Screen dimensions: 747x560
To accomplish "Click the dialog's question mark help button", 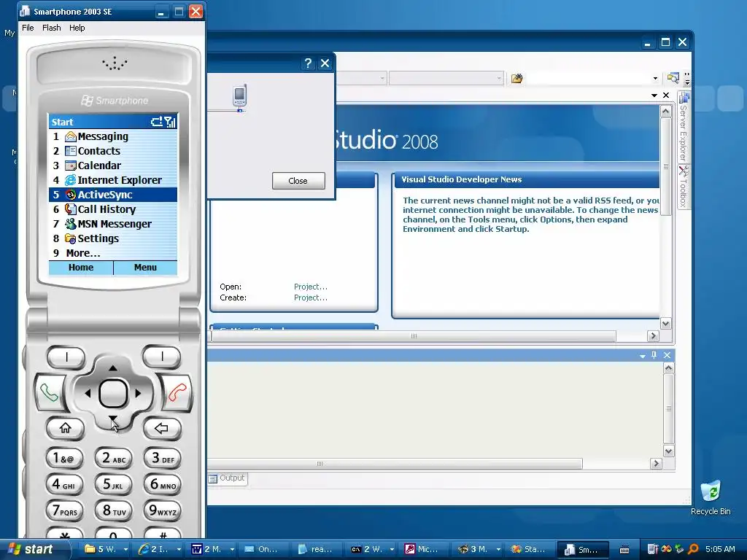I will (308, 63).
